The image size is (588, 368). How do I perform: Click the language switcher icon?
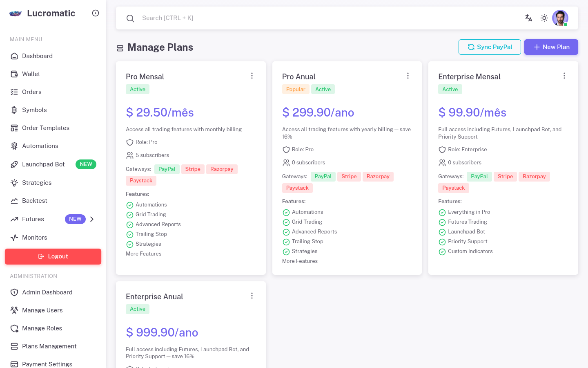[x=528, y=18]
